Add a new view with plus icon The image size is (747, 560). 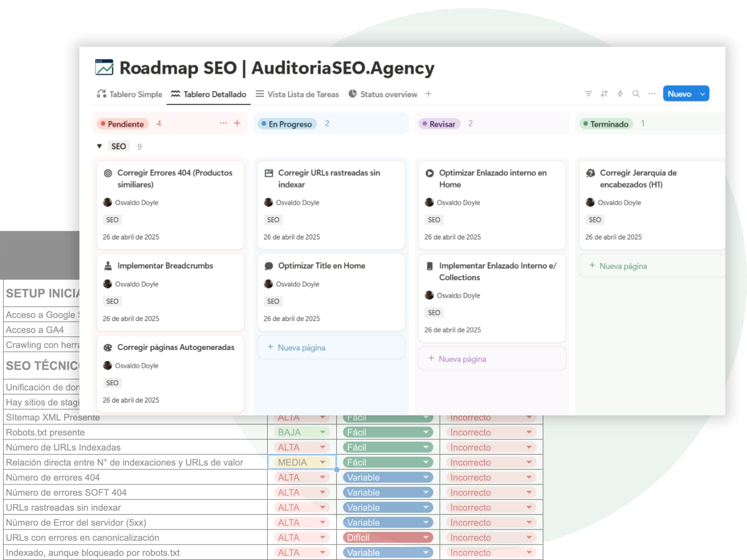tap(428, 94)
